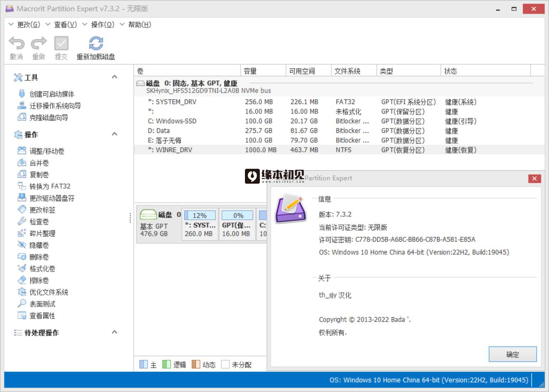Screen dimensions: 549x392
Task: Minimize the Macrorit Partition Expert window
Action: 498,9
